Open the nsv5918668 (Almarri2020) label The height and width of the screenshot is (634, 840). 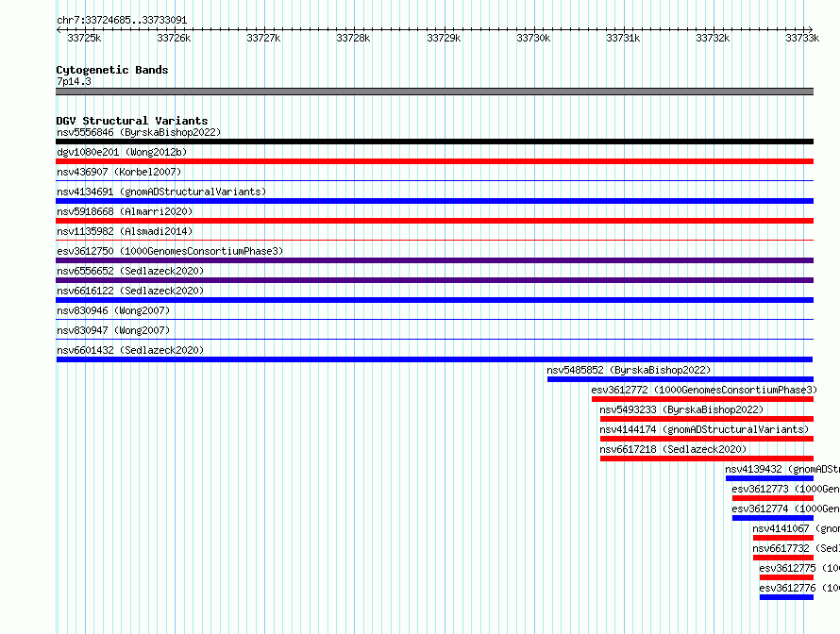point(125,211)
